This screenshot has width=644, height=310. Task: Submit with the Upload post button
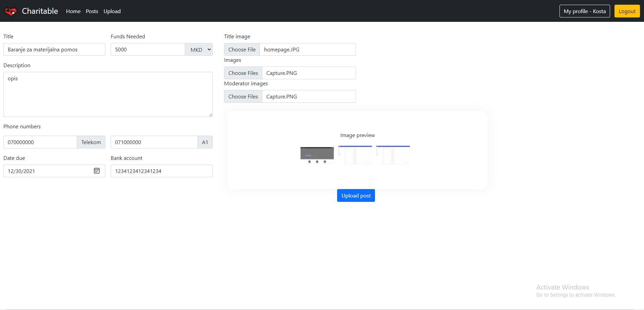point(356,195)
